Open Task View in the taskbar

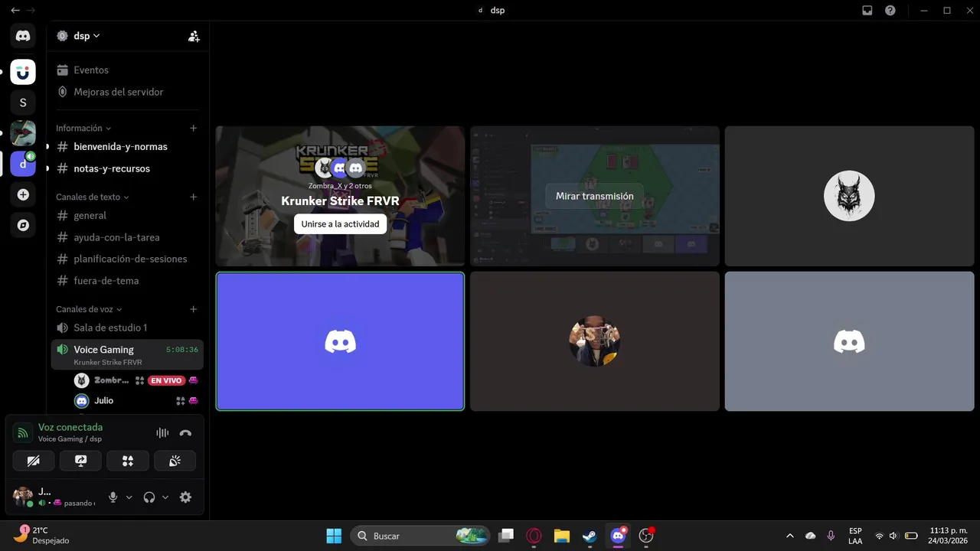(x=505, y=536)
